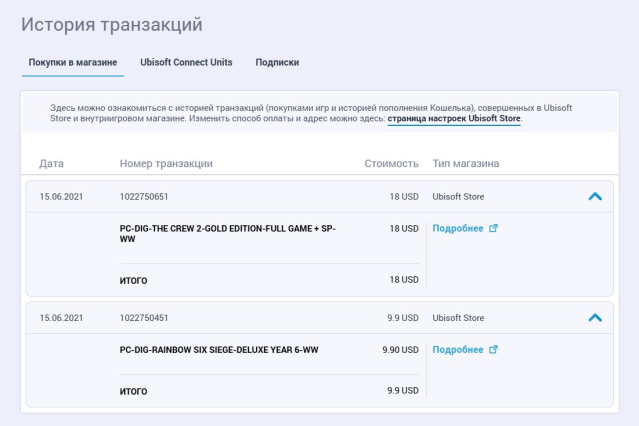639x426 pixels.
Task: Open external link icon beside Crew 2 details
Action: pos(493,228)
